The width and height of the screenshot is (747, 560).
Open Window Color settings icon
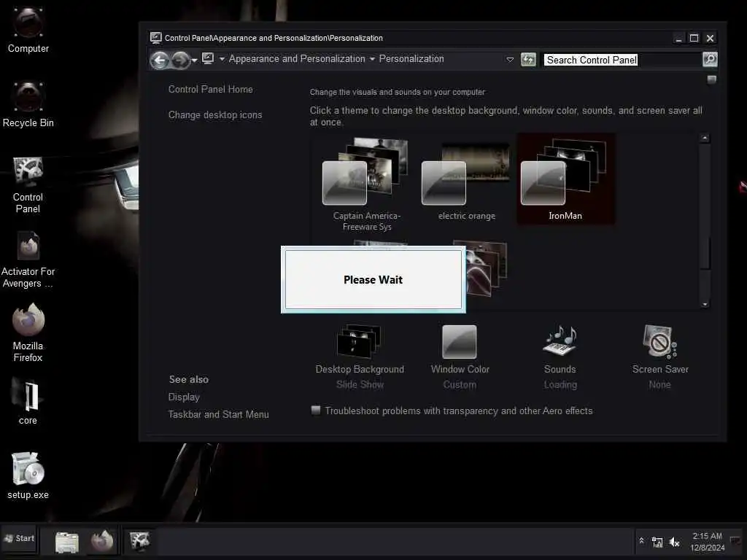click(x=460, y=341)
